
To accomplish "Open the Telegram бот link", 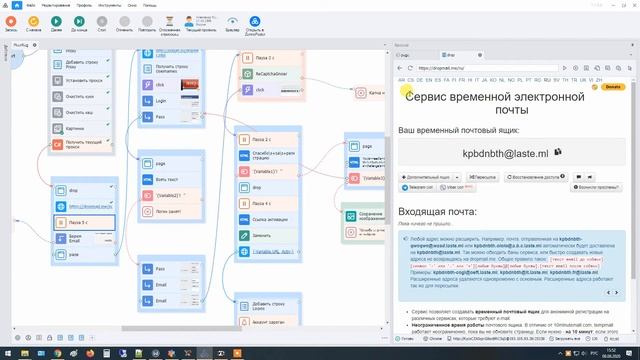I will [x=417, y=187].
